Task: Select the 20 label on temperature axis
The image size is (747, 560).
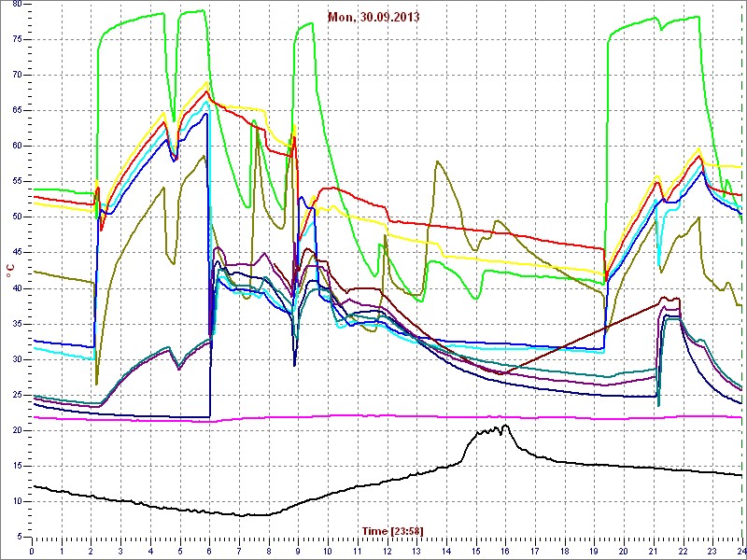Action: [16, 430]
